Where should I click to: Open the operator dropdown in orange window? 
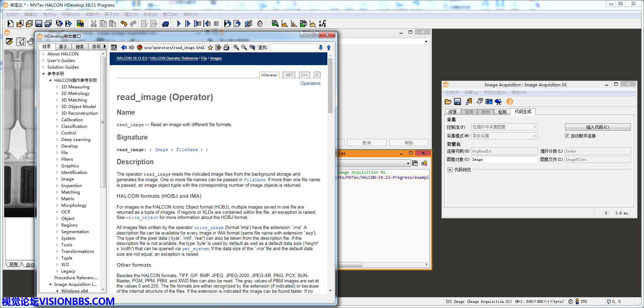(408, 163)
